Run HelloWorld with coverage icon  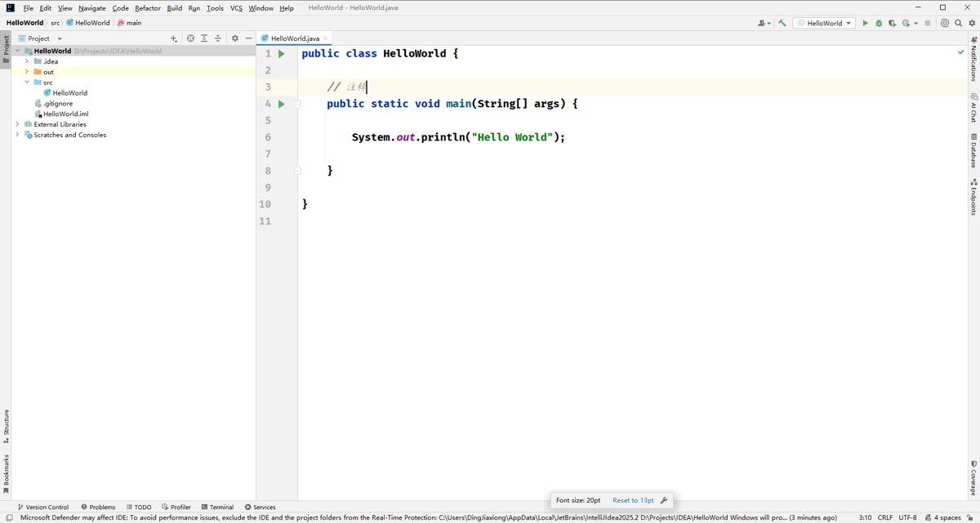coord(892,23)
